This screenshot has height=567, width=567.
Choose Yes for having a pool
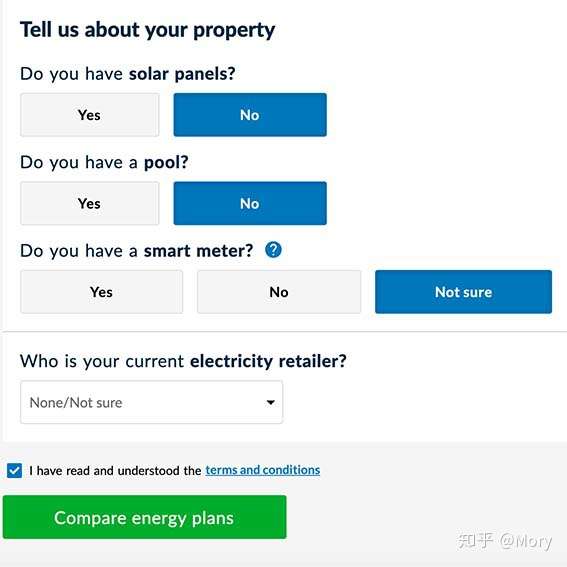pos(90,203)
